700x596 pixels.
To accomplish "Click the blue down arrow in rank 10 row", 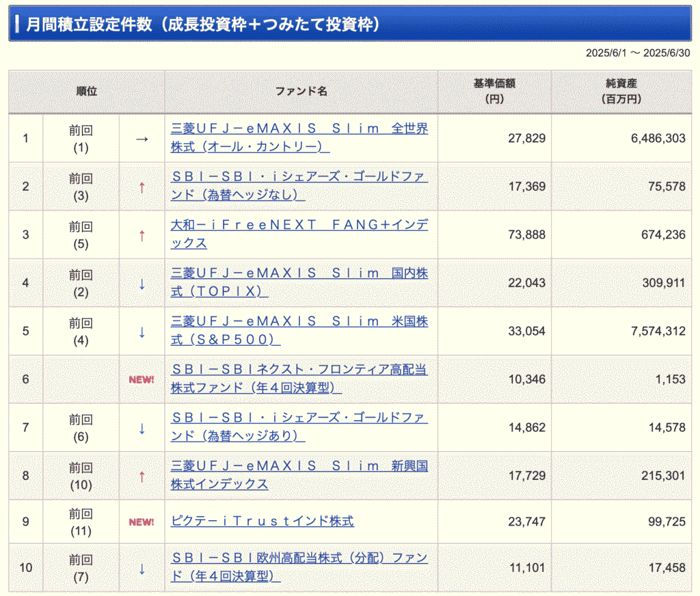I will click(142, 569).
